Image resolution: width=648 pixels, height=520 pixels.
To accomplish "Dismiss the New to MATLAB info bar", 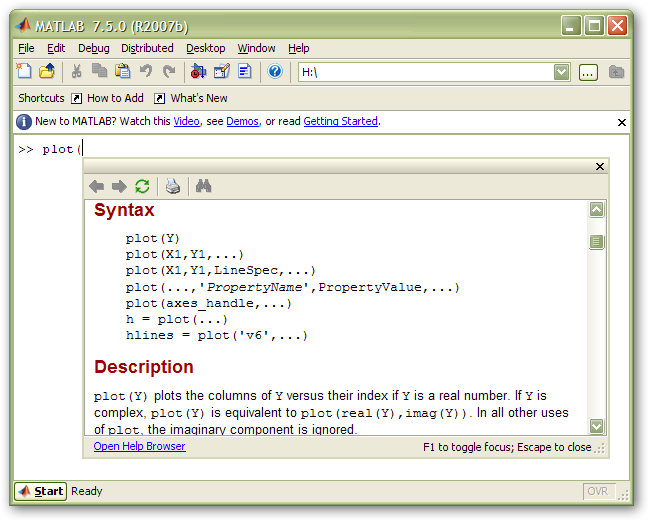I will click(622, 122).
